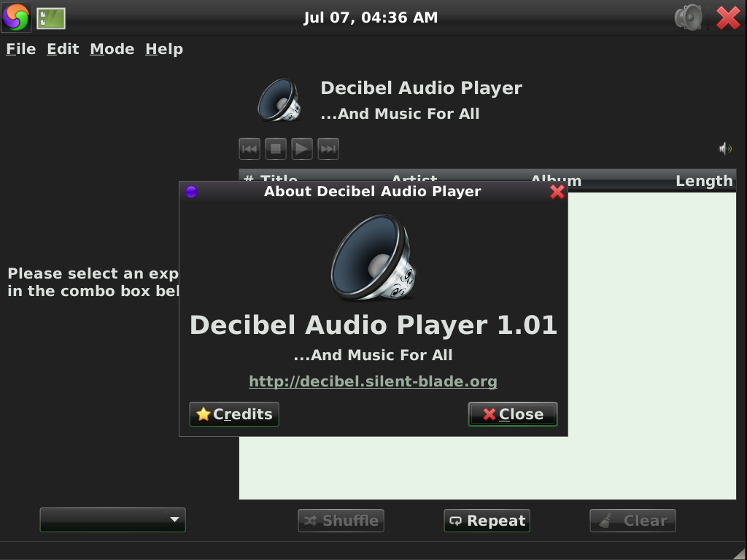Select the next track icon

pyautogui.click(x=328, y=148)
